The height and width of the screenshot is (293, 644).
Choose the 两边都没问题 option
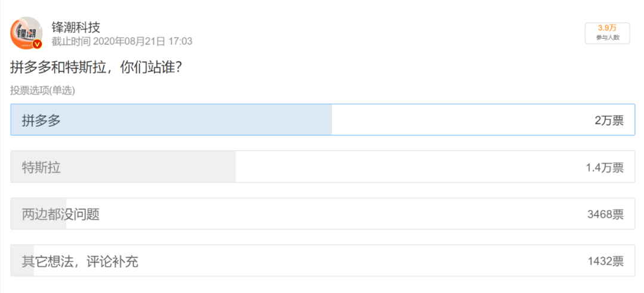(61, 214)
